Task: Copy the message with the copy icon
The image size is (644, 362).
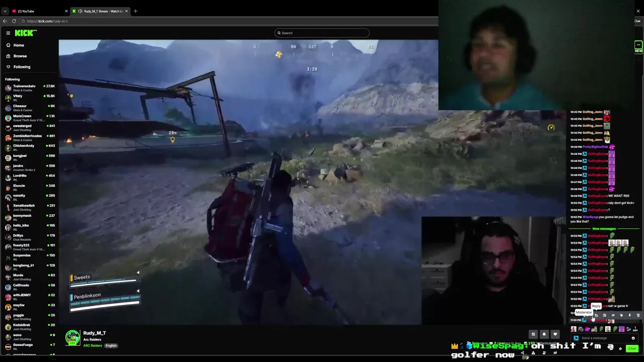Action: [x=621, y=315]
